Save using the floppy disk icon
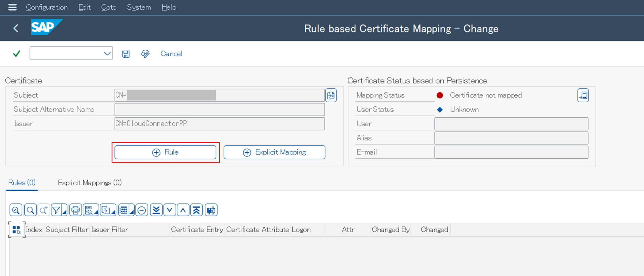The image size is (644, 276). 126,54
